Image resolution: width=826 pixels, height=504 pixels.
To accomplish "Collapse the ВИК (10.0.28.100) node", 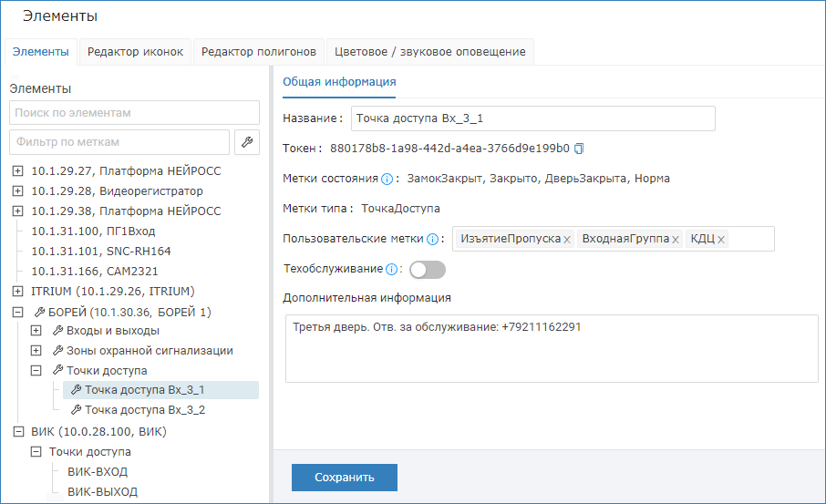I will click(x=18, y=432).
